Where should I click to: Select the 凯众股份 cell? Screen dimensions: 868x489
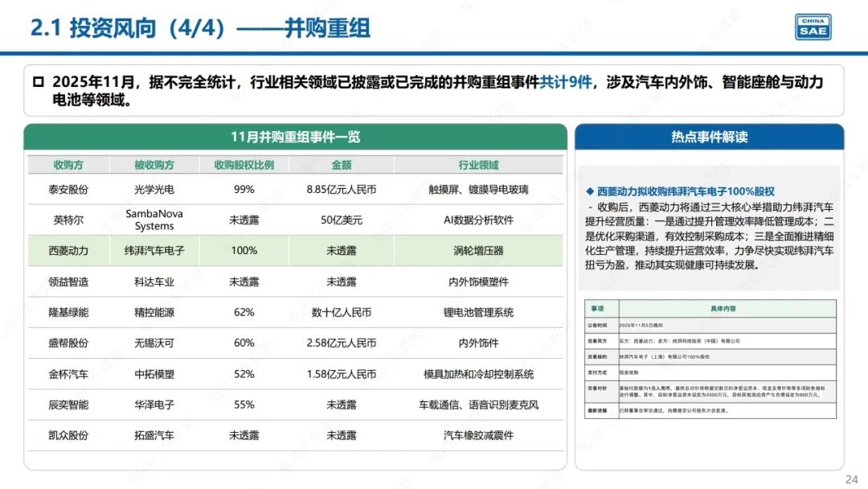click(x=68, y=436)
